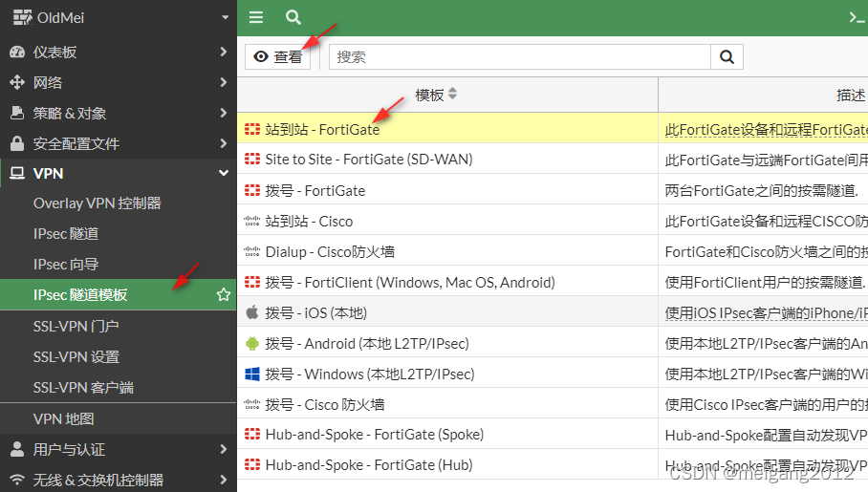Select 拨号 - FortiGate template text
868x492 pixels.
click(x=315, y=190)
